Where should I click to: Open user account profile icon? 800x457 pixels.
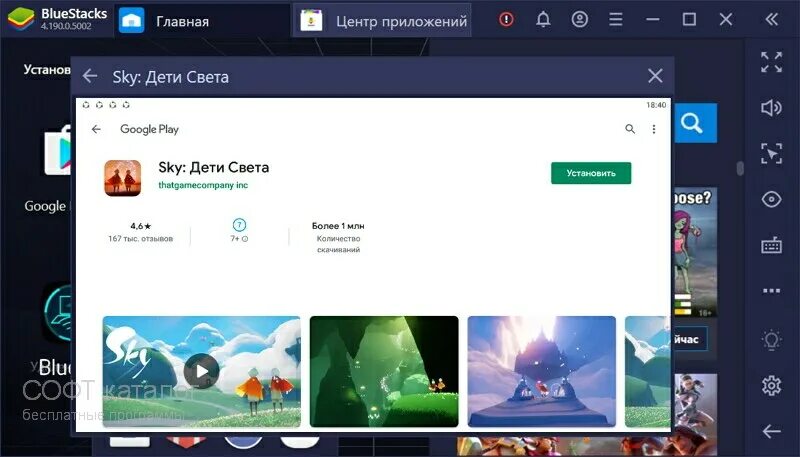(580, 19)
